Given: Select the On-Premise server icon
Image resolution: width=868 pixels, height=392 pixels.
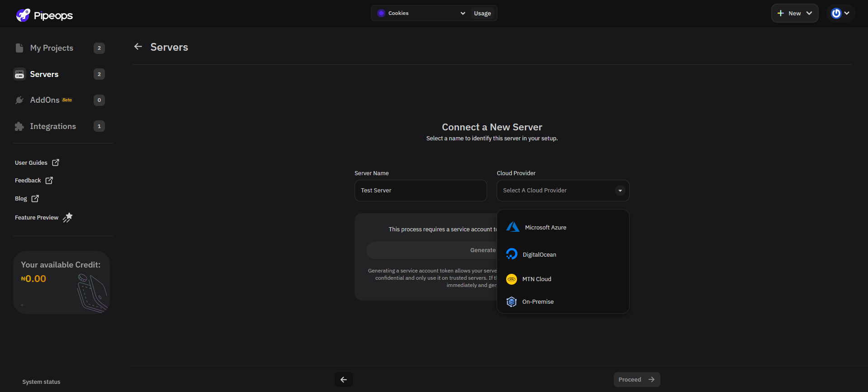Looking at the screenshot, I should 512,302.
